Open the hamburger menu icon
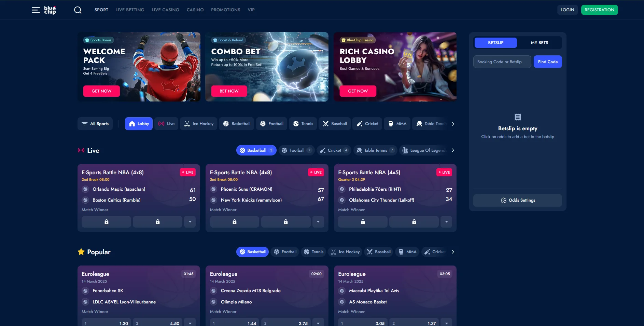The width and height of the screenshot is (644, 326). 36,10
